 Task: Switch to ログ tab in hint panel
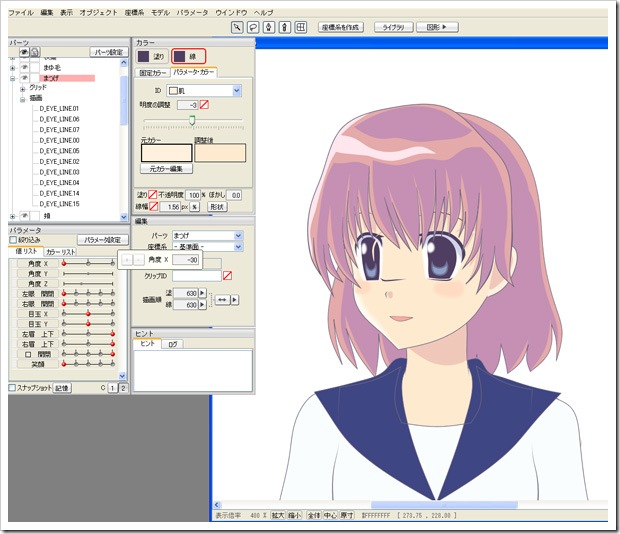pos(173,344)
